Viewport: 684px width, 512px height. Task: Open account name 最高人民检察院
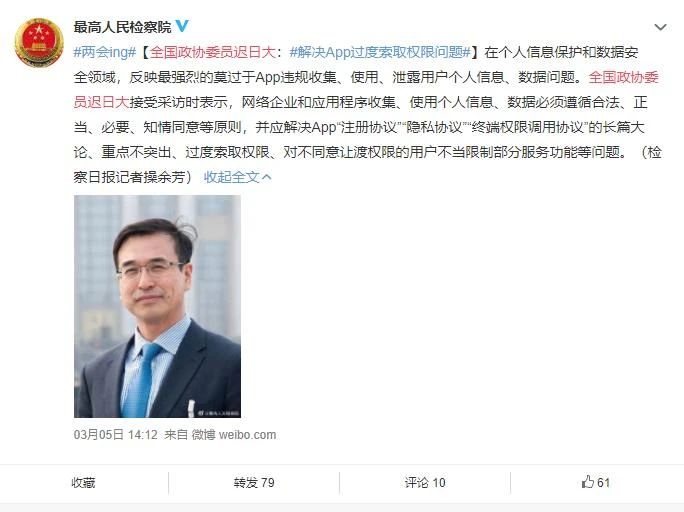tap(122, 27)
